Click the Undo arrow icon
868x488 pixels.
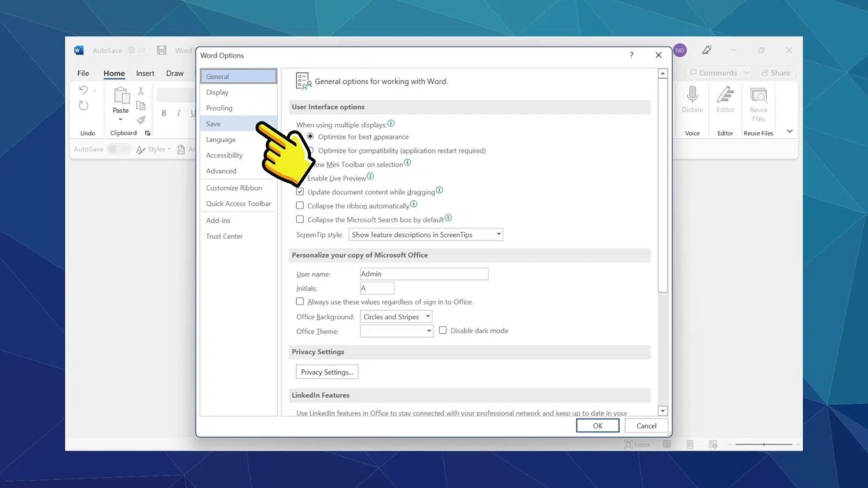[83, 90]
